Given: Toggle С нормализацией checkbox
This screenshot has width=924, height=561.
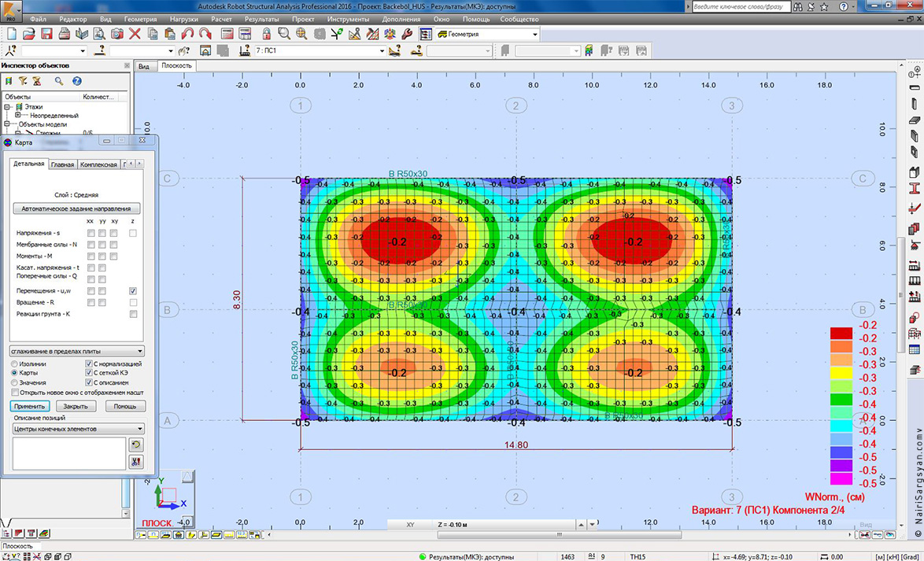Looking at the screenshot, I should coord(88,364).
